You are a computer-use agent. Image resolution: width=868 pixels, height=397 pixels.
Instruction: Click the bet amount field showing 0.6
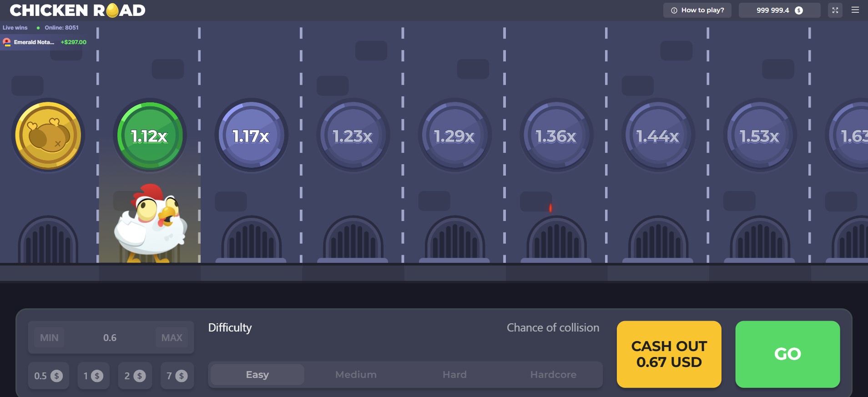pos(110,337)
